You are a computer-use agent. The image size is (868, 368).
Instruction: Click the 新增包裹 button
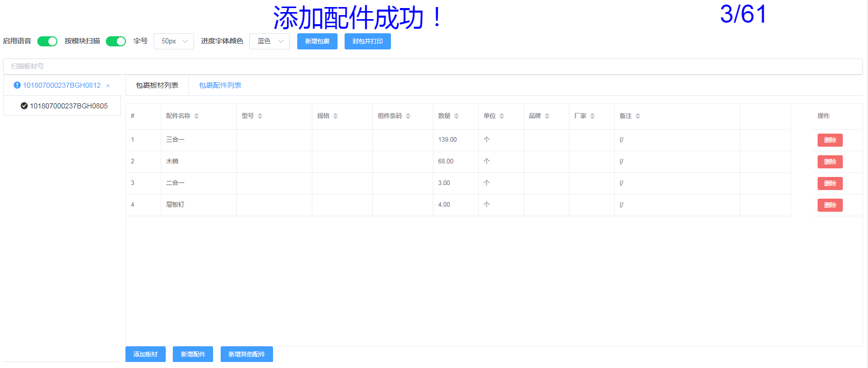(x=317, y=41)
